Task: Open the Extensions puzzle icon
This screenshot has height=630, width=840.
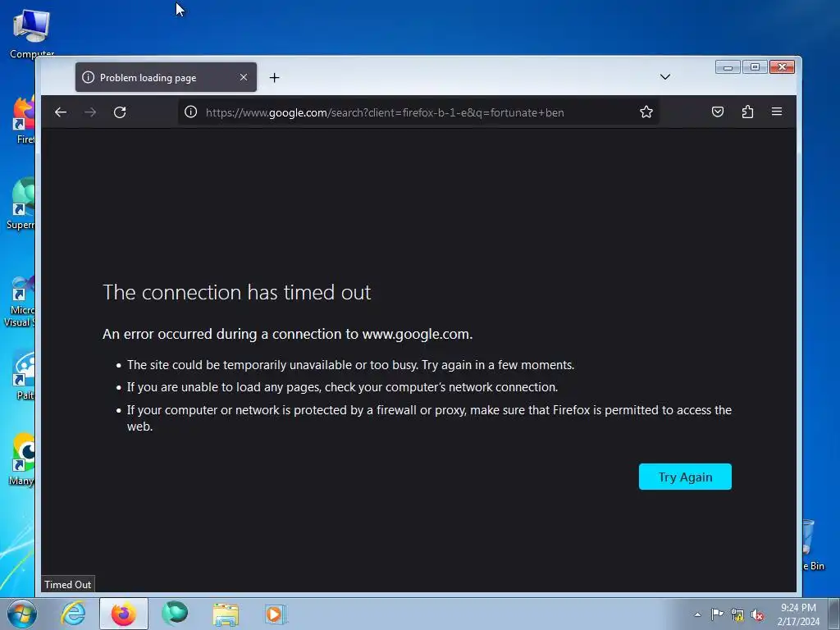Action: click(x=747, y=112)
